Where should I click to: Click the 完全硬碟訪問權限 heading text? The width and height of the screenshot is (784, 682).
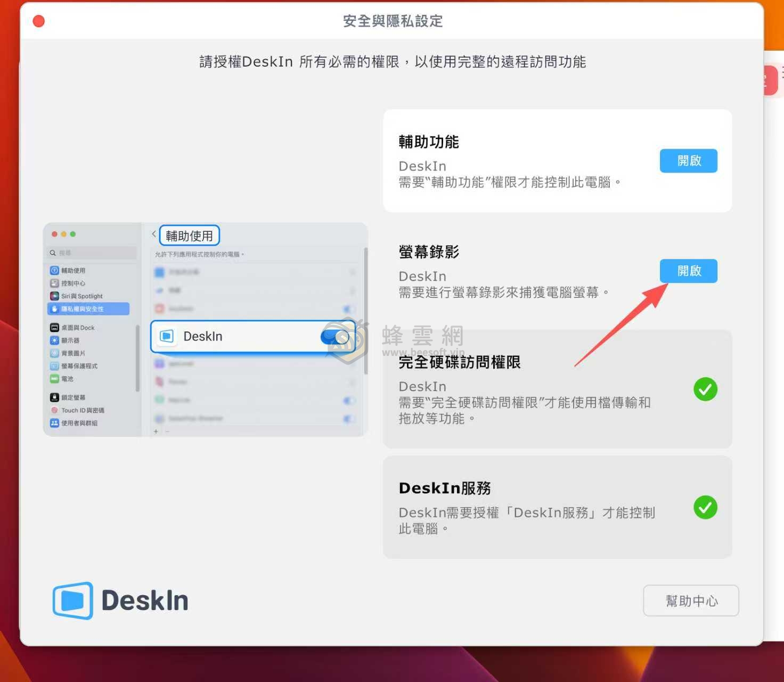[460, 362]
